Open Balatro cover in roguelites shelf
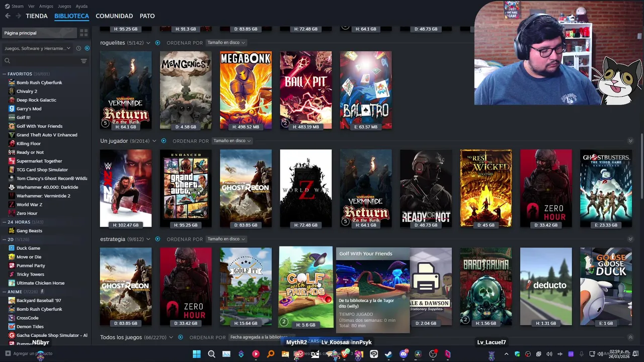Viewport: 644px width, 362px height. point(366,90)
